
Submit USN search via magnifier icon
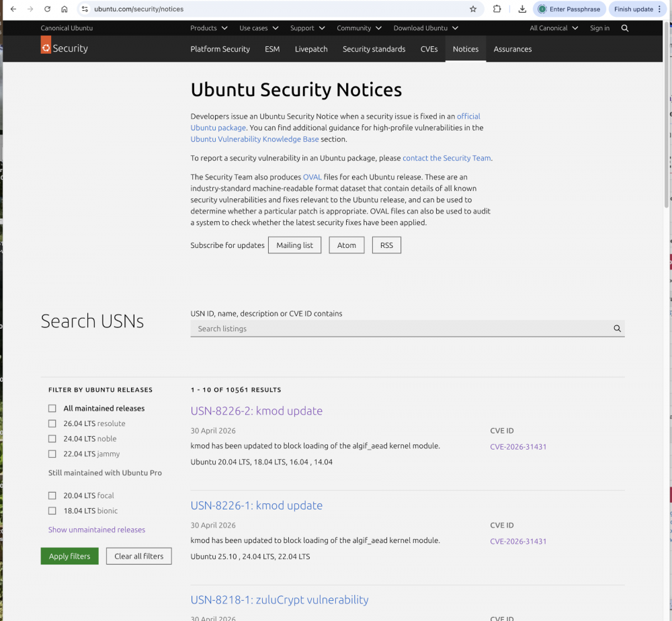pos(617,329)
